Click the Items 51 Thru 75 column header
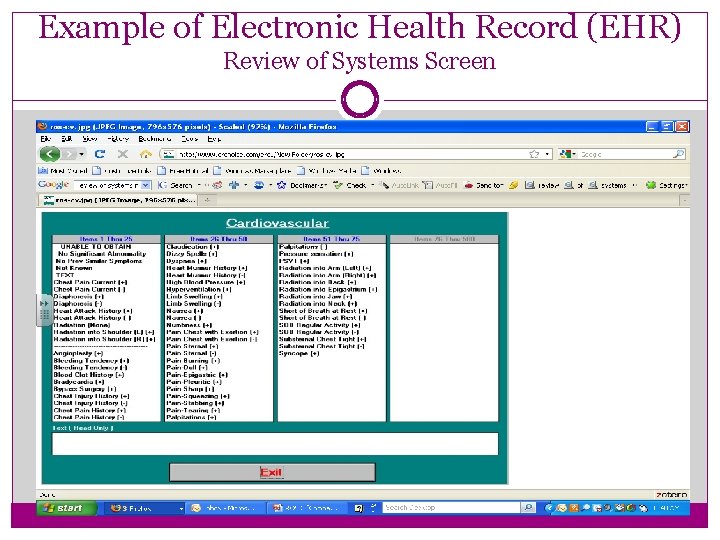Screen dimensions: 720x540 [x=331, y=239]
